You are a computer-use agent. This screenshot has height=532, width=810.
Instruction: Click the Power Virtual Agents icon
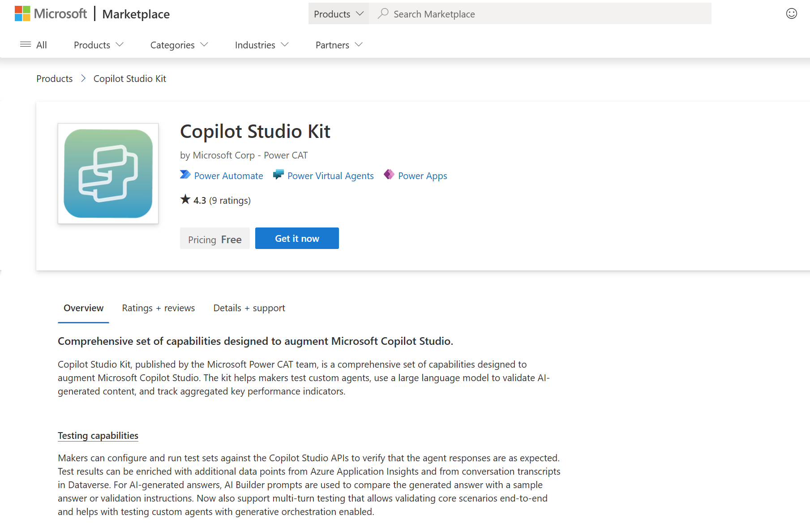pos(279,175)
